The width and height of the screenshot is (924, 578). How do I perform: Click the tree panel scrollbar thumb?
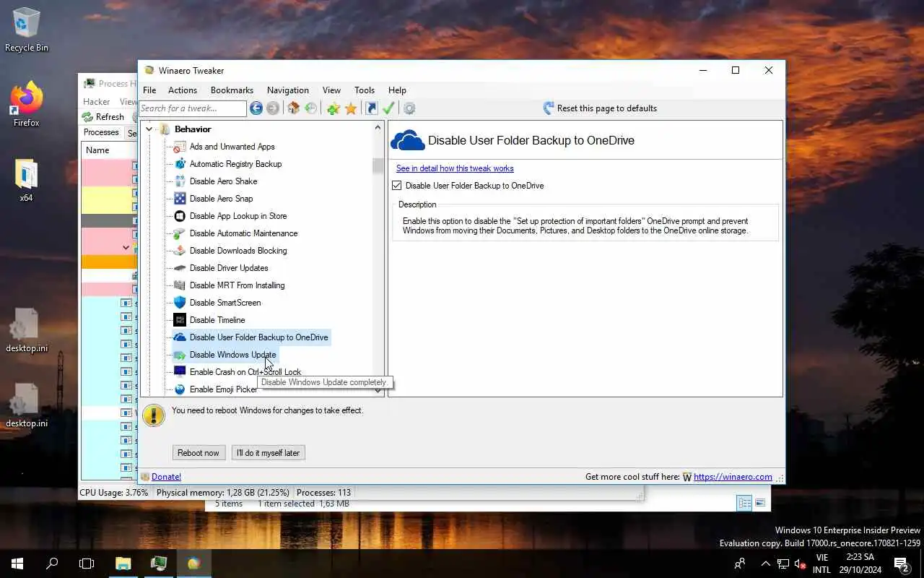(x=378, y=165)
